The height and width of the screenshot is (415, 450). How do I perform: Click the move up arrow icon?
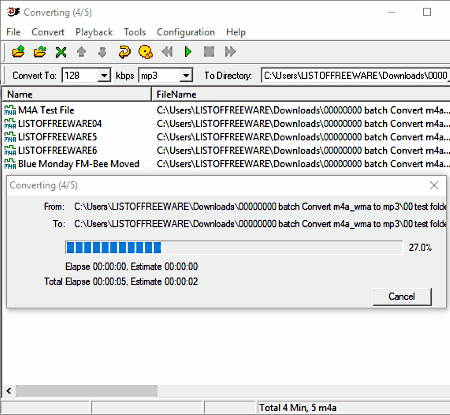81,52
